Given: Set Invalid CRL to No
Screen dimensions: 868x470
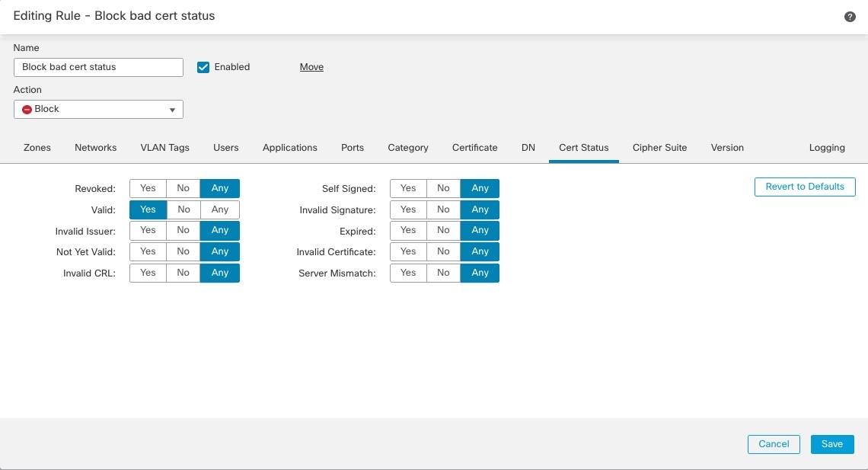Looking at the screenshot, I should [183, 273].
